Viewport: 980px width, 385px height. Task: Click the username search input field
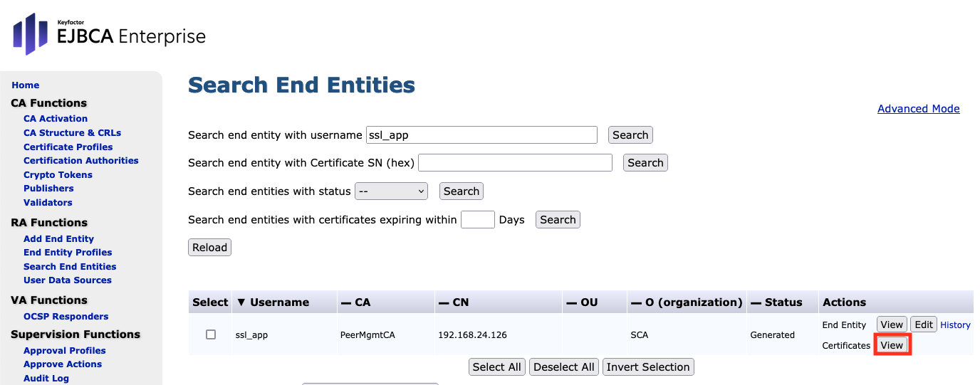coord(481,135)
